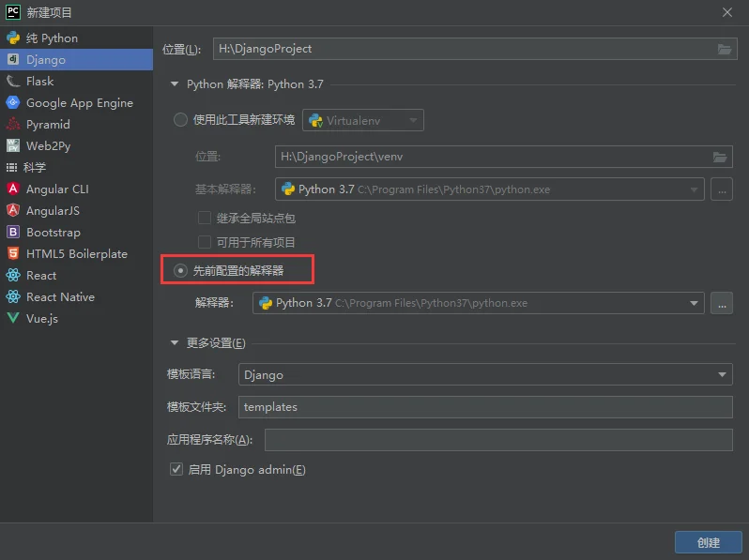Select AngularJS project type
The height and width of the screenshot is (560, 749).
pyautogui.click(x=76, y=210)
